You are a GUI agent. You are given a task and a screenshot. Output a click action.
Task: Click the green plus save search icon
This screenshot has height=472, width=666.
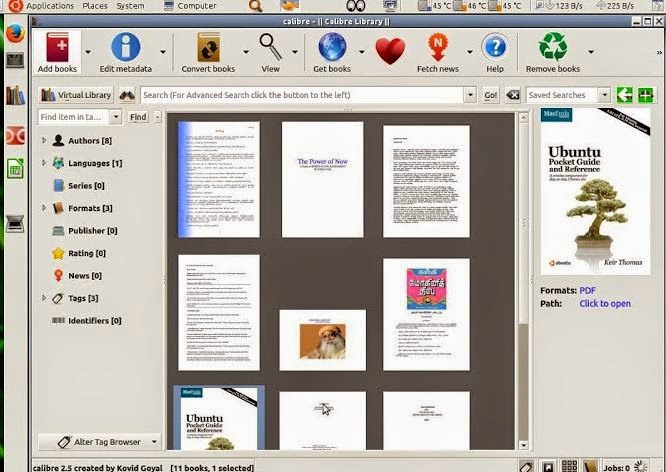646,95
